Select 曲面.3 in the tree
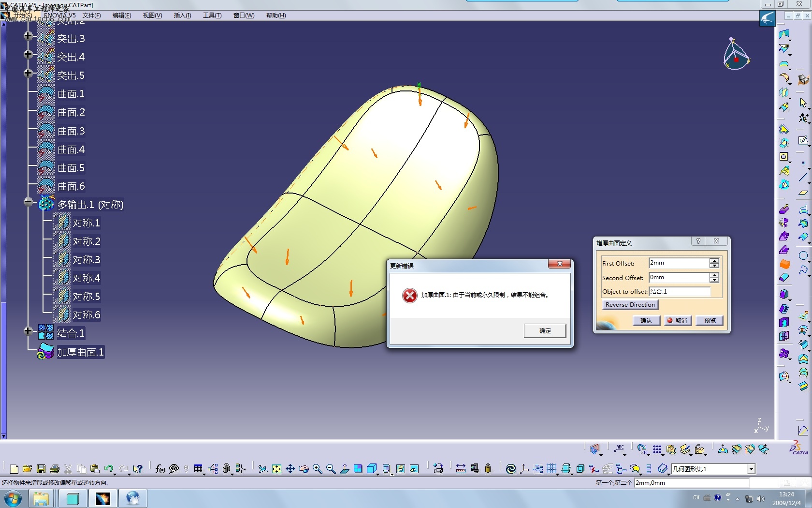 pyautogui.click(x=71, y=131)
